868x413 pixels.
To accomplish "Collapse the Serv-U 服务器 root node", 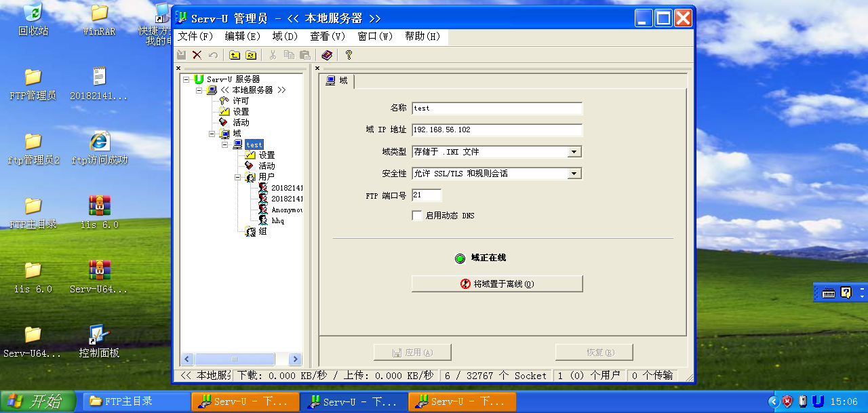I will (186, 79).
